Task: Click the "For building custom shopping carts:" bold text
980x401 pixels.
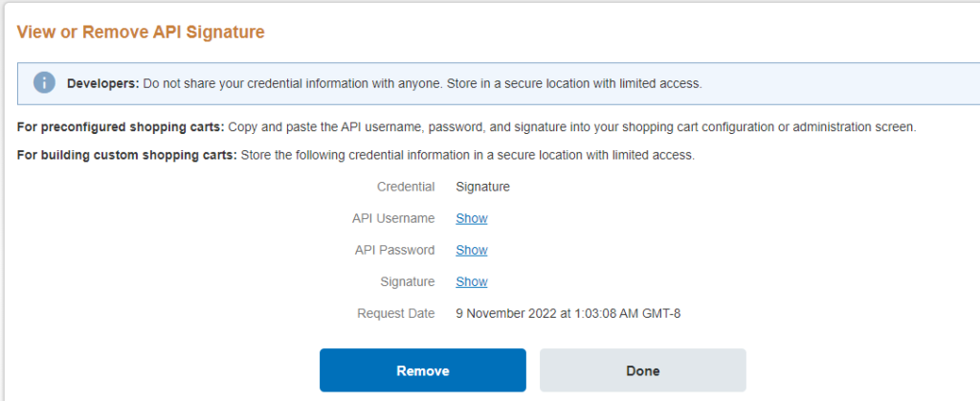Action: click(127, 154)
